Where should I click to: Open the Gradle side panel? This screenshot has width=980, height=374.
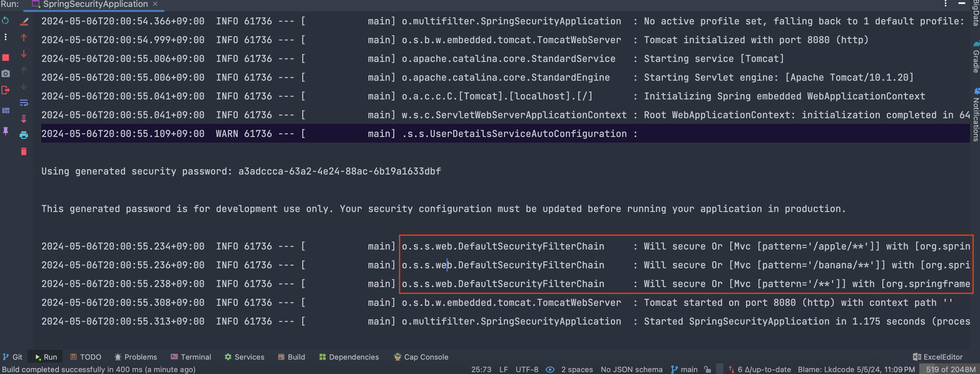976,57
